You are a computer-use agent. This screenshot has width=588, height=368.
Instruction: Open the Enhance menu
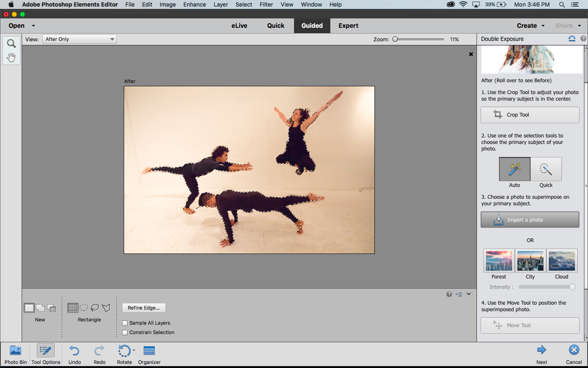[x=194, y=4]
